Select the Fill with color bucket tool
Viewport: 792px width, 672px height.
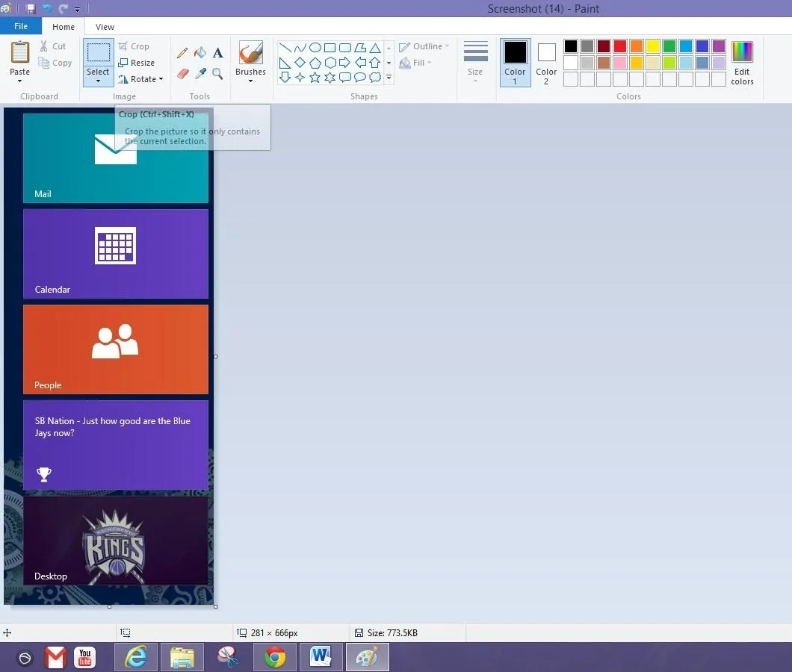click(200, 52)
